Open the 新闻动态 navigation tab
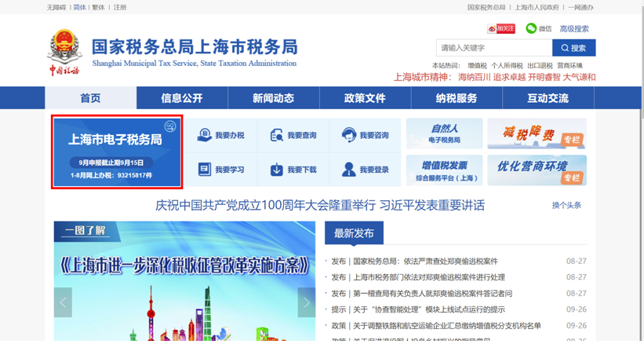 274,98
